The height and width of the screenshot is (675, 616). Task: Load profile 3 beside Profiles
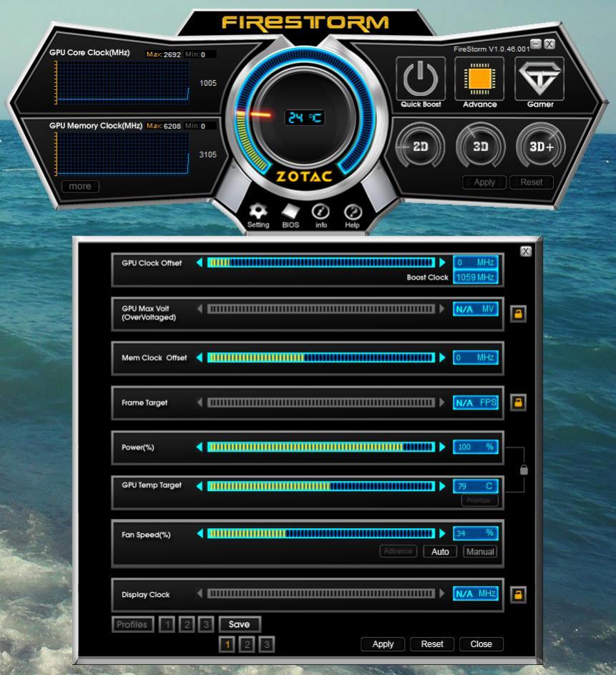point(206,624)
